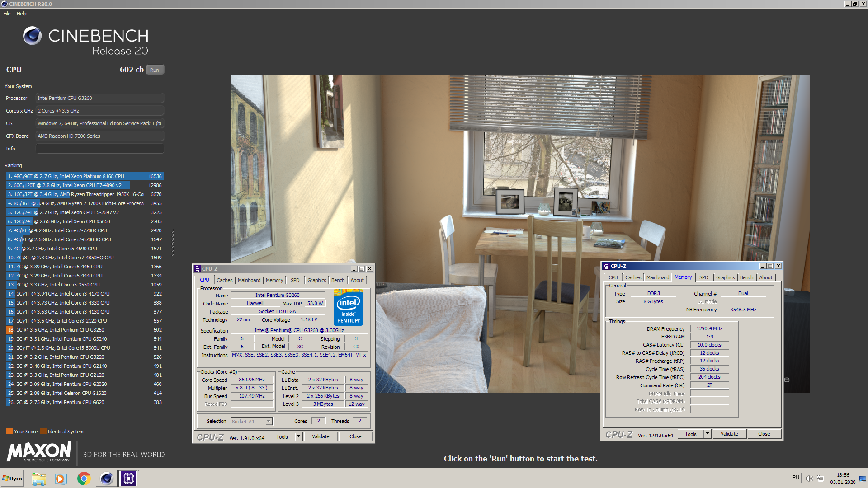Image resolution: width=868 pixels, height=488 pixels.
Task: Click the network tray icon
Action: [821, 478]
